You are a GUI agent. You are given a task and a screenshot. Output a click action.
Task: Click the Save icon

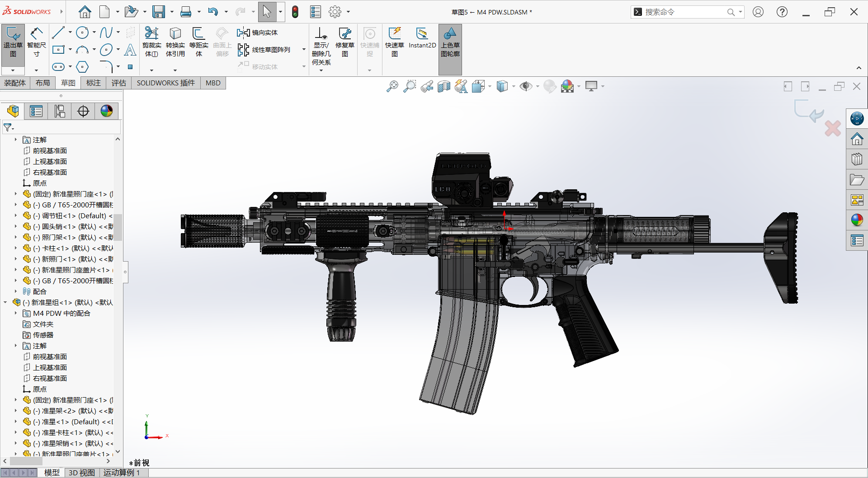coord(159,12)
